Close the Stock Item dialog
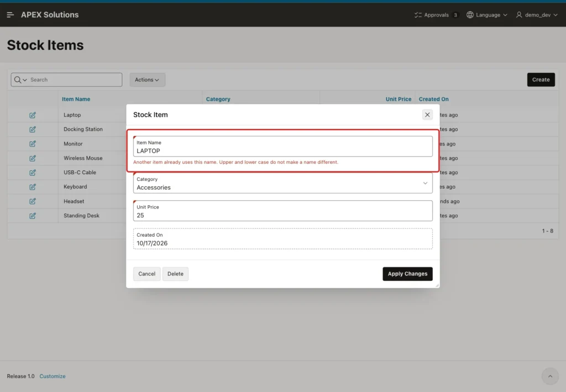Screen dimensions: 566x392 [427, 115]
